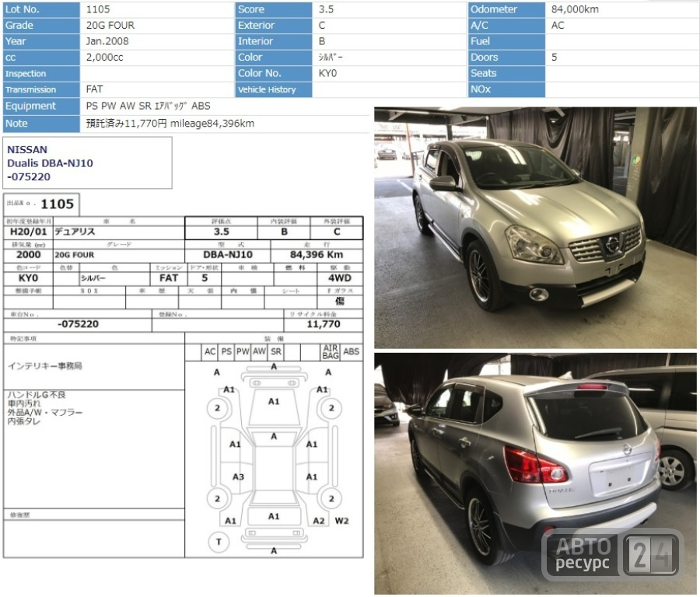Click the NOx label cell

506,89
